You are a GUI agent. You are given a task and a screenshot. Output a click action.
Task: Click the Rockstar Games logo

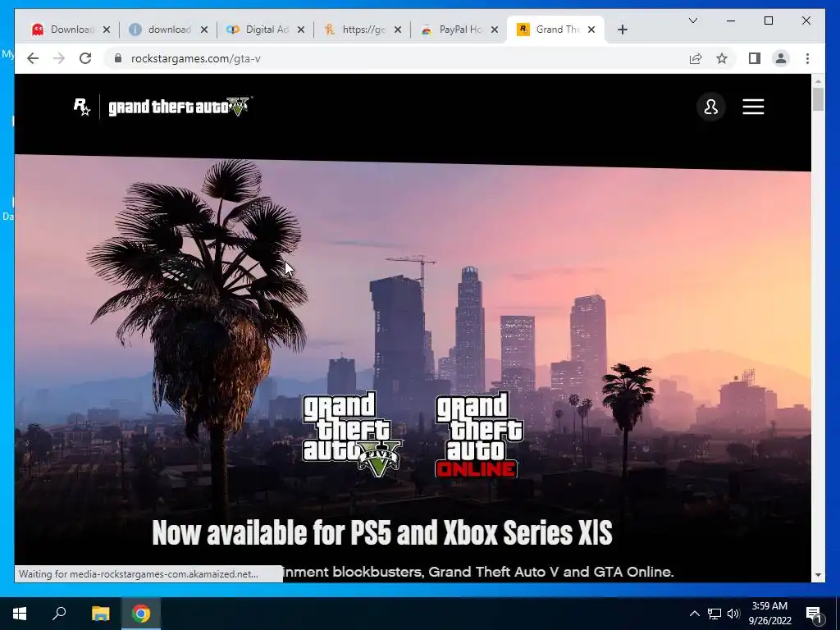(x=82, y=107)
